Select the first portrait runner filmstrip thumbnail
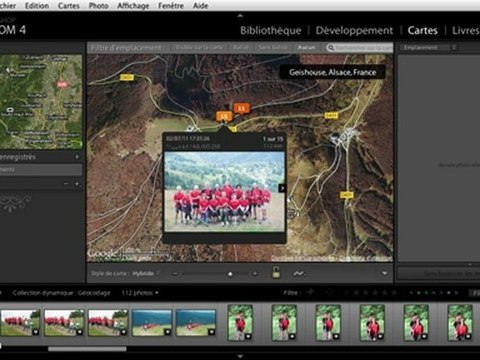The width and height of the screenshot is (480, 360). (240, 322)
